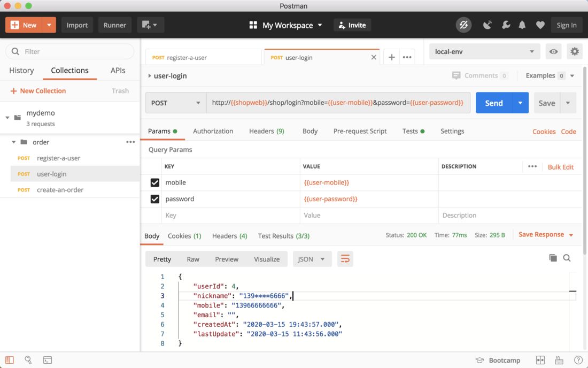The width and height of the screenshot is (588, 368).
Task: Click the Bulk Edit link
Action: coord(560,167)
